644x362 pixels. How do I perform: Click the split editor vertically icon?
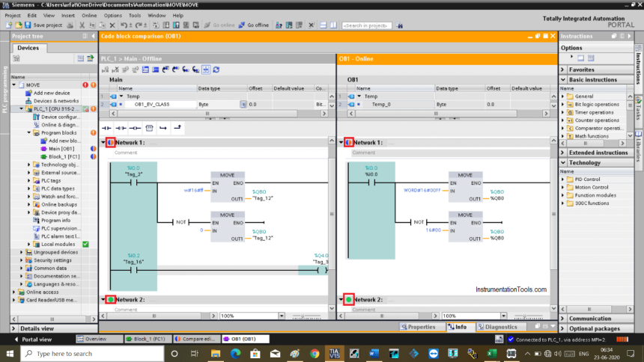[x=333, y=25]
